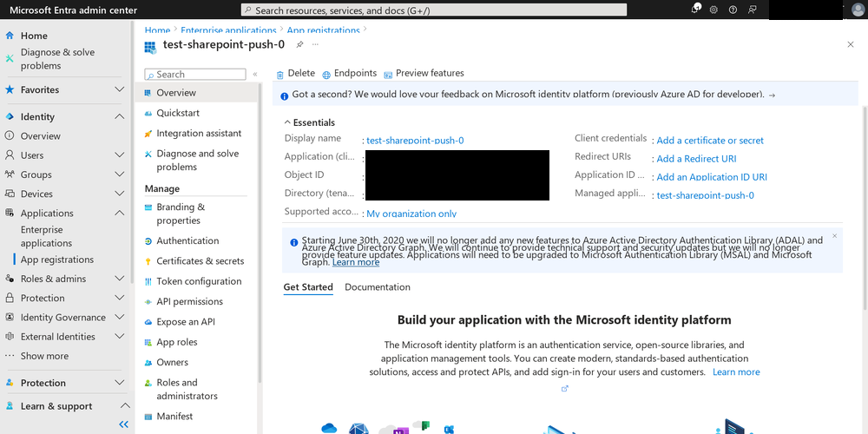The image size is (868, 434).
Task: Collapse the Identity section chevron
Action: (119, 116)
